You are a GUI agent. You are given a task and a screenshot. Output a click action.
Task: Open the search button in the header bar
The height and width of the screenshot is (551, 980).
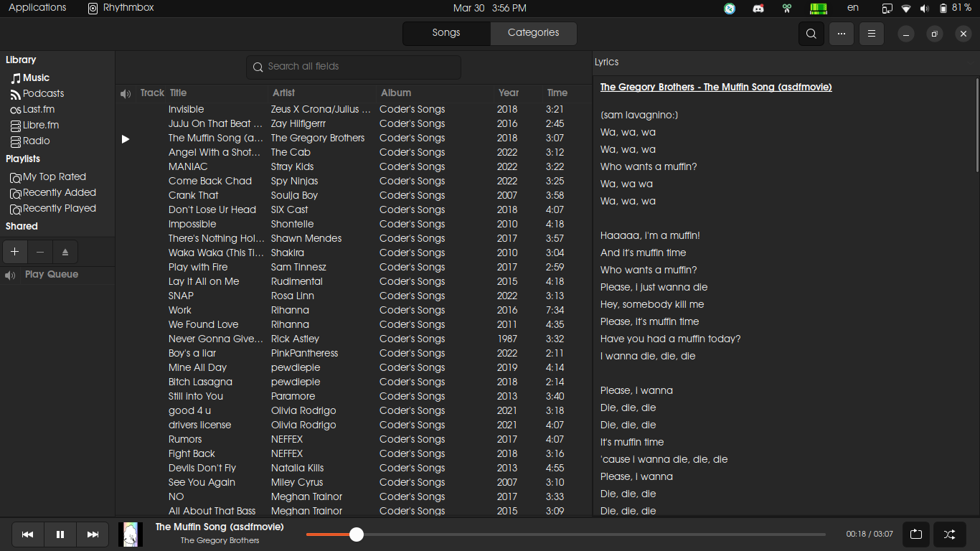point(811,33)
